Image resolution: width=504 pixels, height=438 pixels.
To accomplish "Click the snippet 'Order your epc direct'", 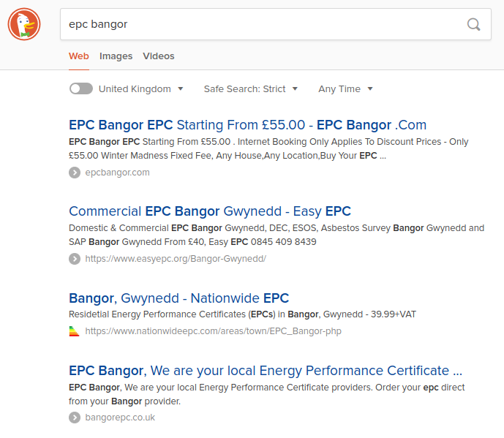I will pos(267,394).
